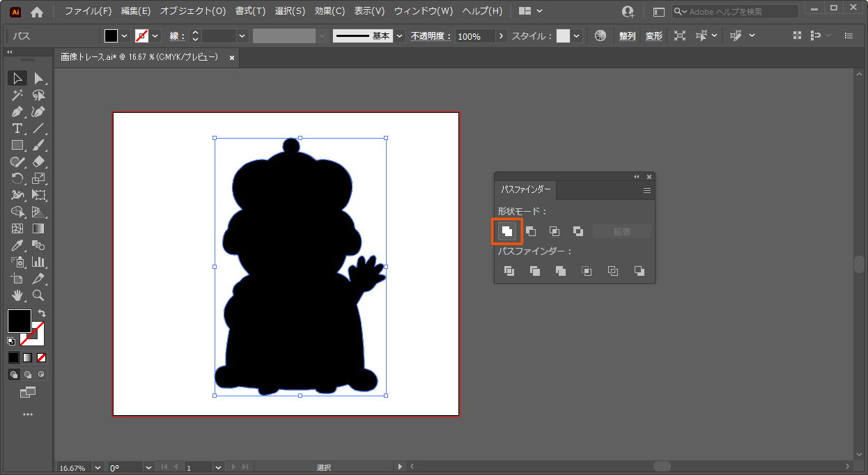
Task: Choose the Scale tool
Action: pos(39,178)
